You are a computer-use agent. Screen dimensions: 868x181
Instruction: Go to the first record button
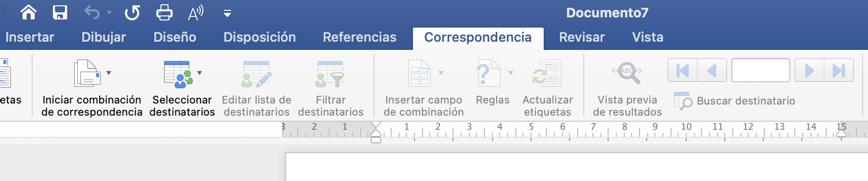pyautogui.click(x=683, y=70)
